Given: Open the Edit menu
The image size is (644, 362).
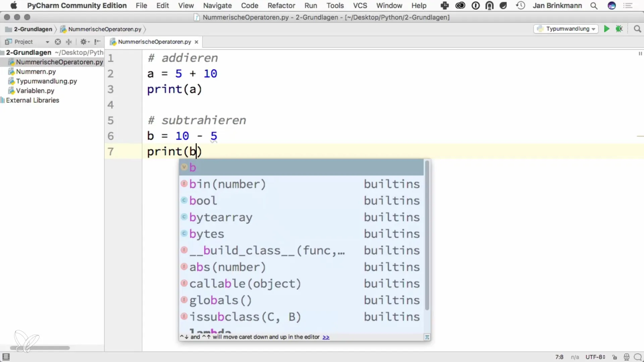Looking at the screenshot, I should [162, 5].
